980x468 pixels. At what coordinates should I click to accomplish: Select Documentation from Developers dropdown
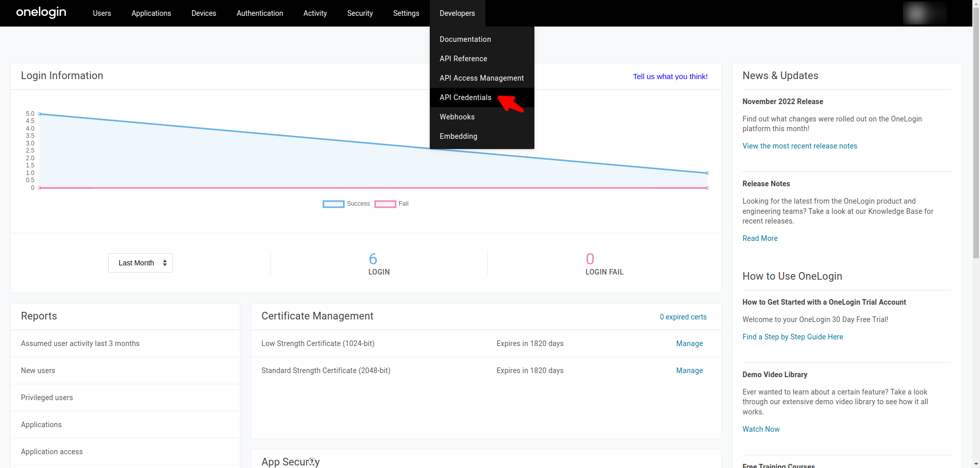coord(482,39)
